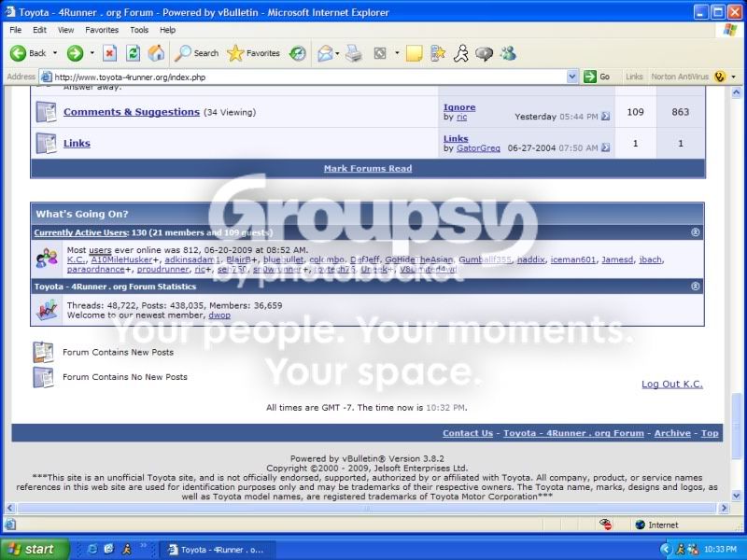
Task: Click the address bar URL field
Action: 309,77
